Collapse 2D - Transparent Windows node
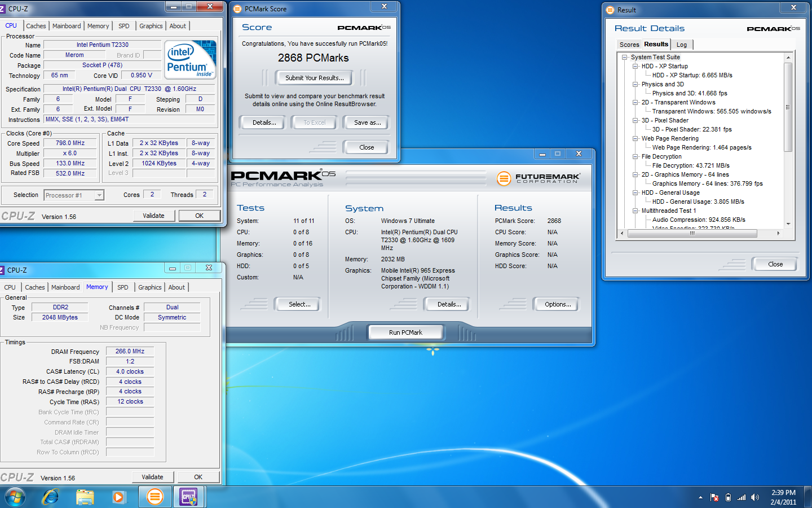The image size is (812, 508). point(635,102)
